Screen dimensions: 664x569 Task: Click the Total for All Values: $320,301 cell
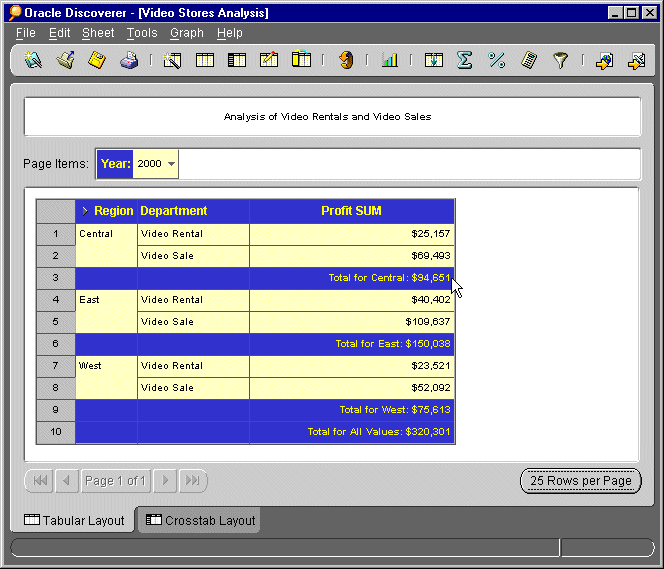352,432
